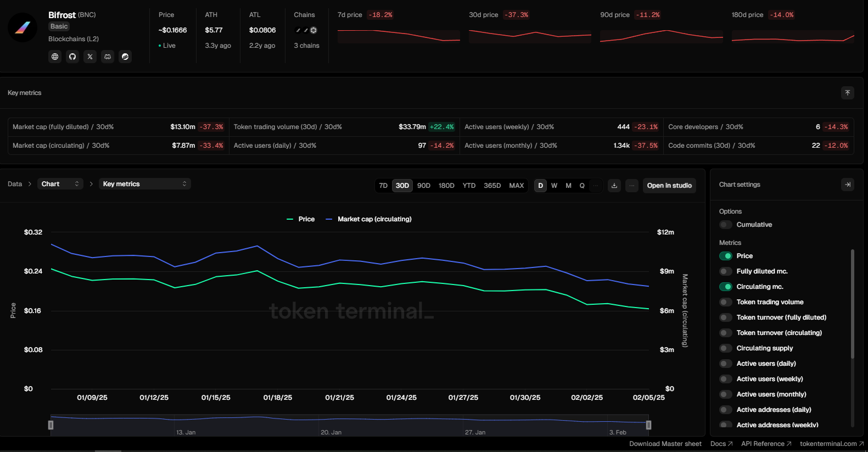Enable the Token trading volume metric

[x=726, y=302]
